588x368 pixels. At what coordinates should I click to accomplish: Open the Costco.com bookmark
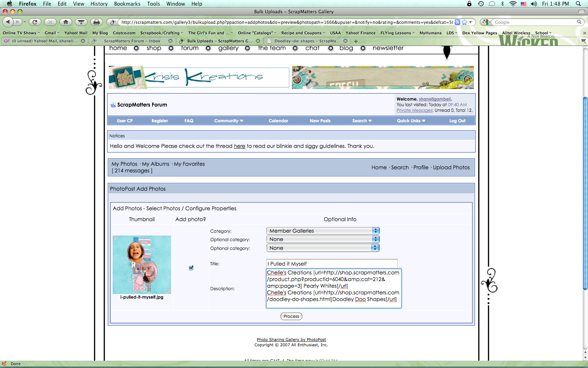point(124,33)
